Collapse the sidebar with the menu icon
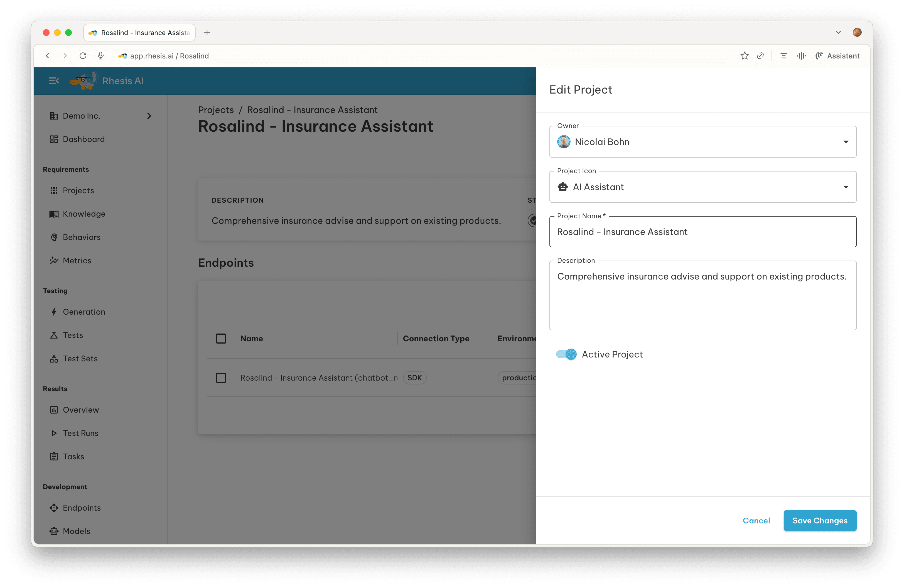 tap(53, 80)
